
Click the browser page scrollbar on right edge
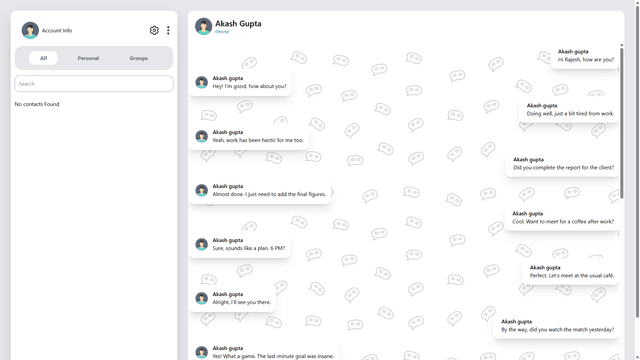[637, 159]
